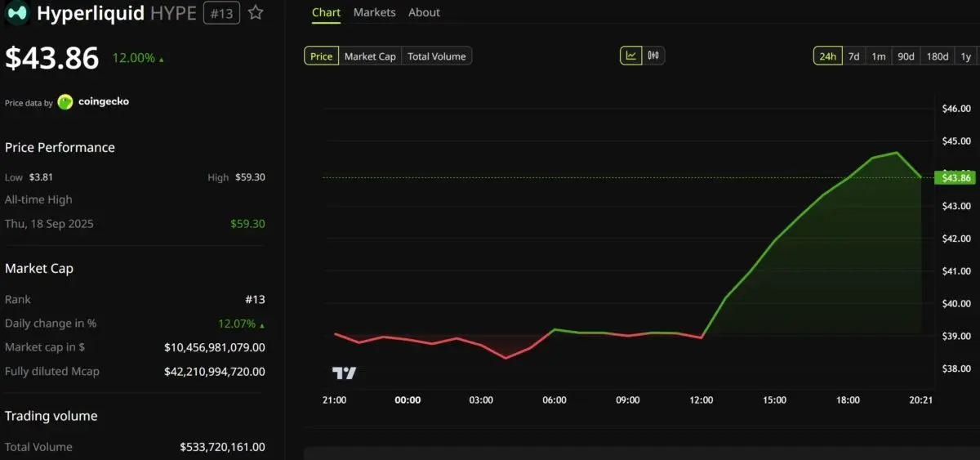Open the Chart tab
Screen dimensions: 980x460
[326, 13]
